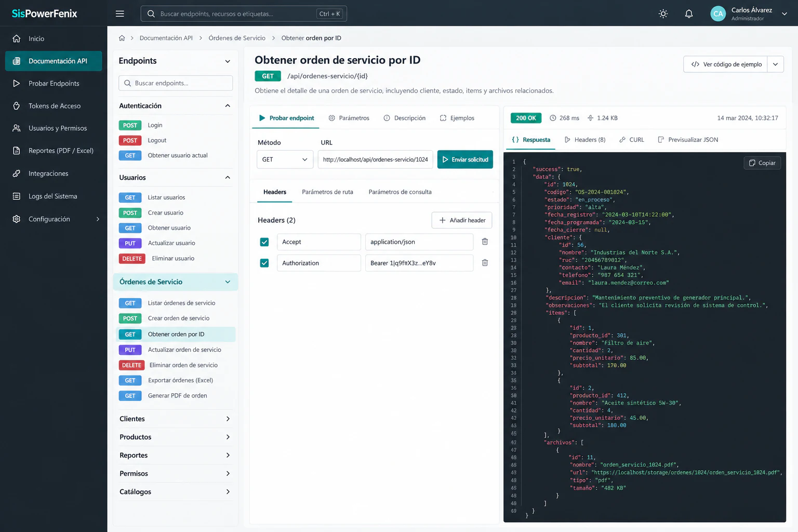Click Ver código de ejemplo
798x532 pixels.
point(726,64)
